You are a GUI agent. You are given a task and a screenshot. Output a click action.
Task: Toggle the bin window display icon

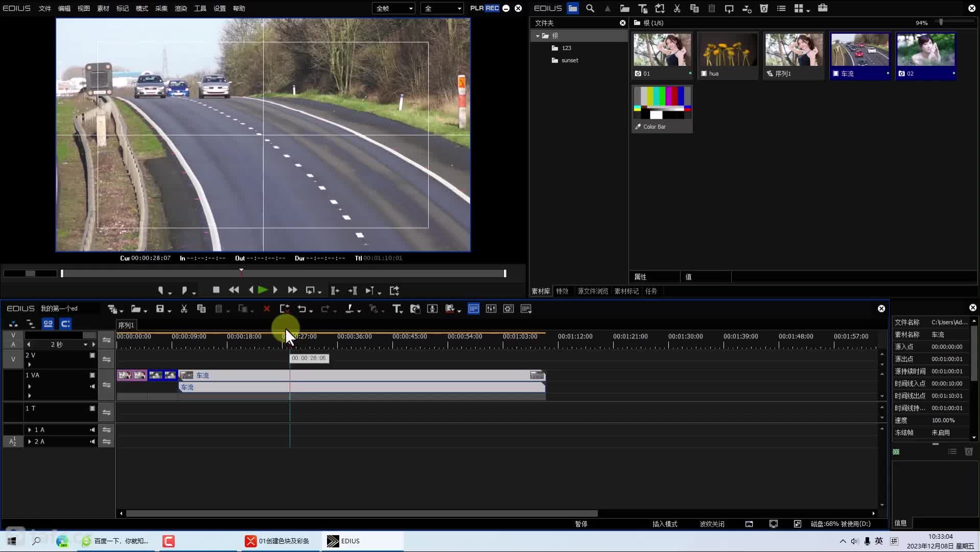474,309
